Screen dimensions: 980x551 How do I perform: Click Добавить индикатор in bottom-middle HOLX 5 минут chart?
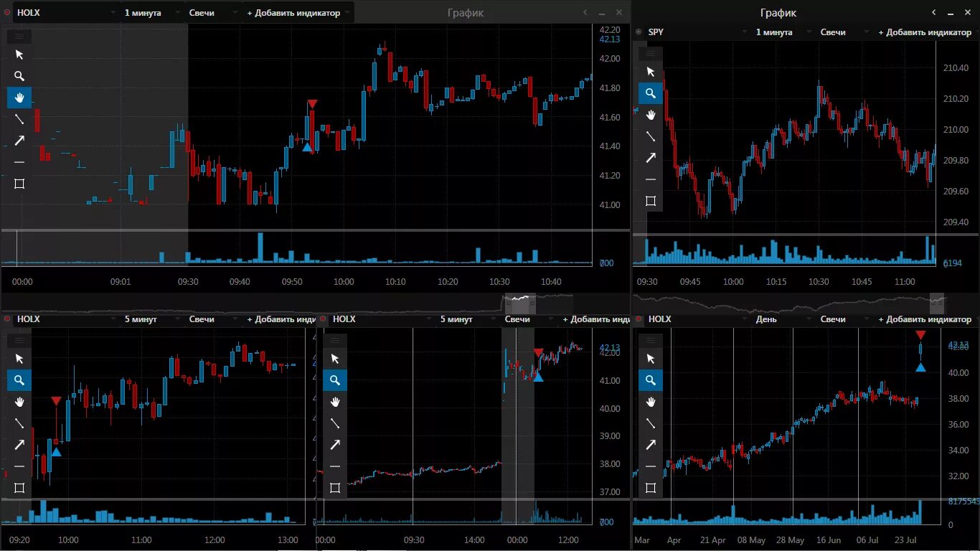click(x=596, y=319)
